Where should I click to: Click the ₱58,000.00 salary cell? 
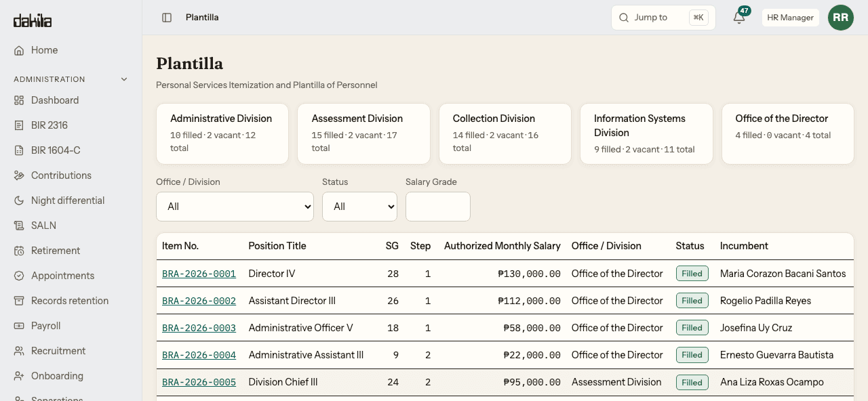click(x=532, y=328)
